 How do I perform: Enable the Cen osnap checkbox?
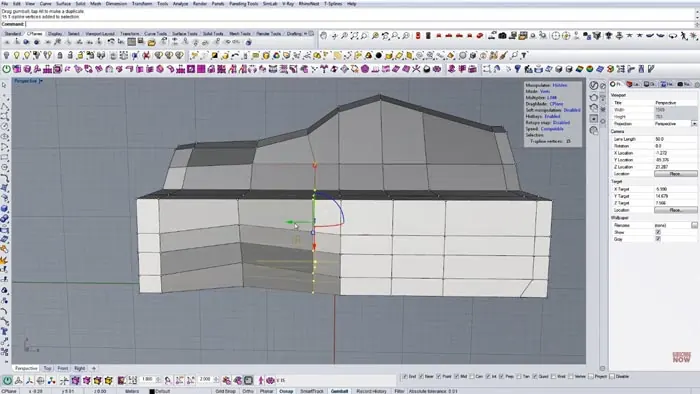click(472, 377)
